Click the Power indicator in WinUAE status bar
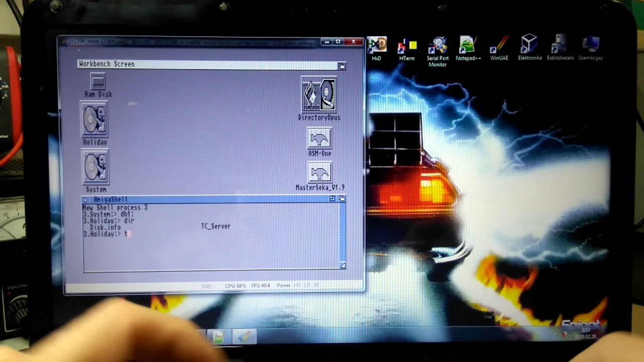Viewport: 644px width, 362px height. point(283,286)
